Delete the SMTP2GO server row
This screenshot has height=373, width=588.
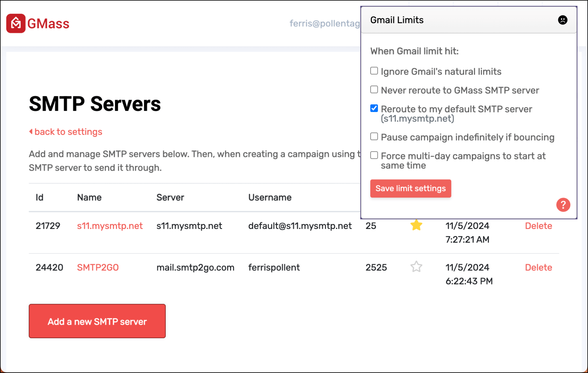(538, 267)
